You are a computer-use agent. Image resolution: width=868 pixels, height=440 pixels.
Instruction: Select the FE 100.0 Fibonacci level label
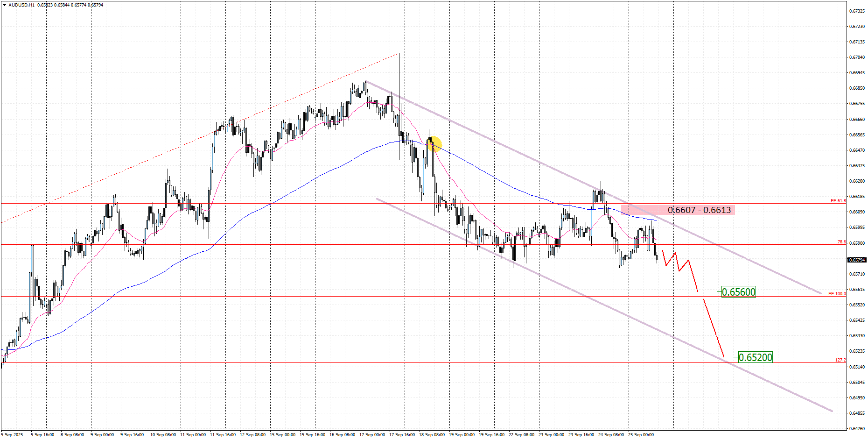[837, 294]
